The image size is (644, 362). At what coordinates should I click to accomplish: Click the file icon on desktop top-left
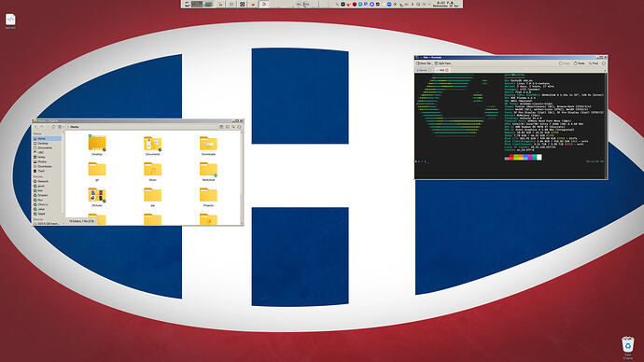click(10, 20)
